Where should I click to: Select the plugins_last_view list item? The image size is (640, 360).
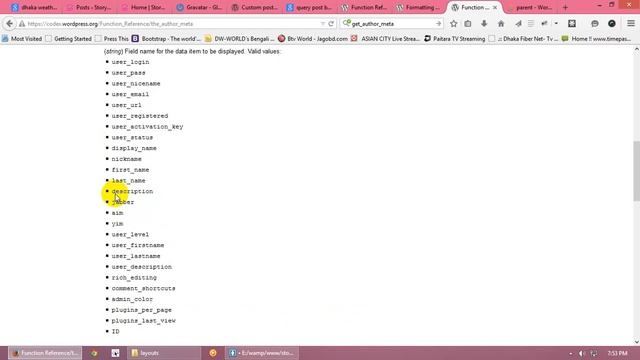[143, 321]
